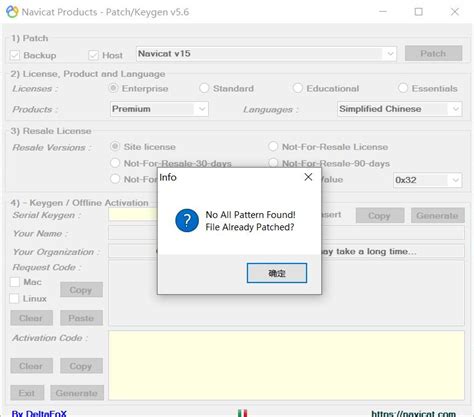Toggle the Linux checkbox

click(x=14, y=298)
